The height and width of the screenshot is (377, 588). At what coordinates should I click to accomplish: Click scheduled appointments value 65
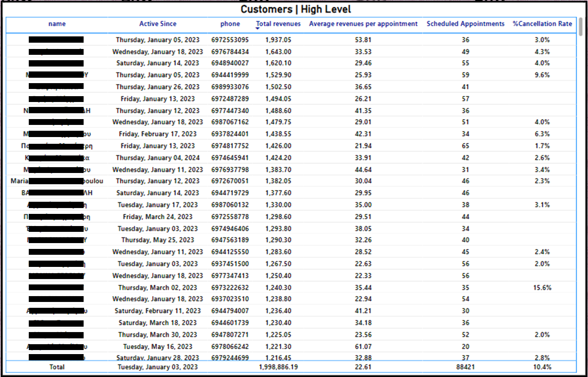465,146
